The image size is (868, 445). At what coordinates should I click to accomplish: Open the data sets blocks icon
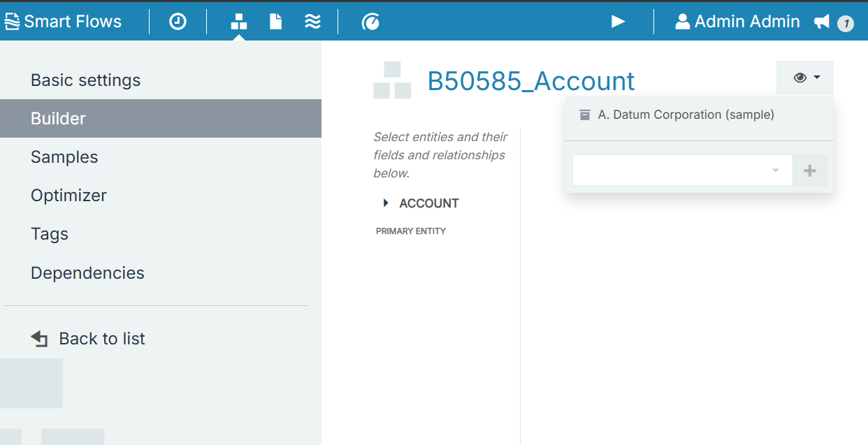coord(239,22)
